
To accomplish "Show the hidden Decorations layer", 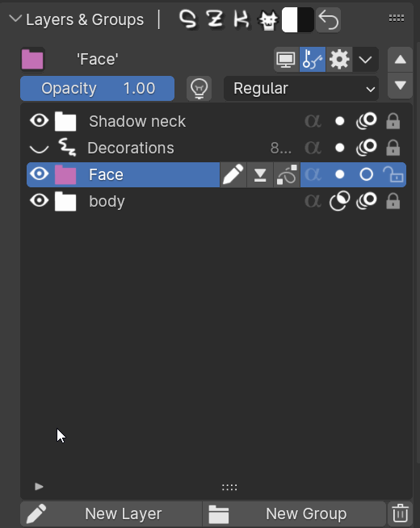I will tap(40, 149).
